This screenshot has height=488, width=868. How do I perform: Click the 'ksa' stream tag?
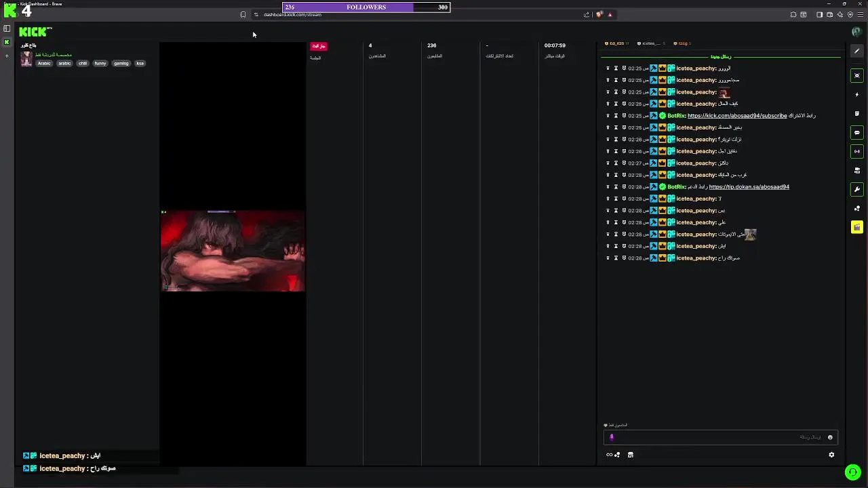[140, 63]
